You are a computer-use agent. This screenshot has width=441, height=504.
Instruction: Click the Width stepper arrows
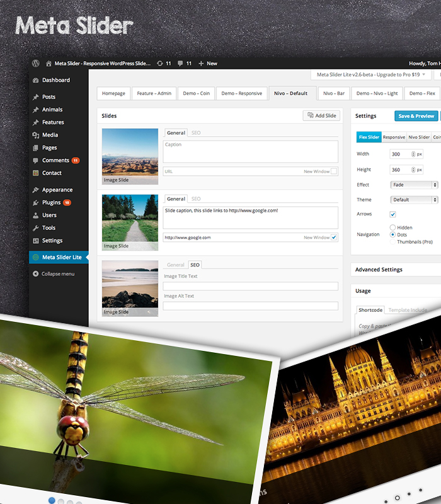tap(413, 154)
